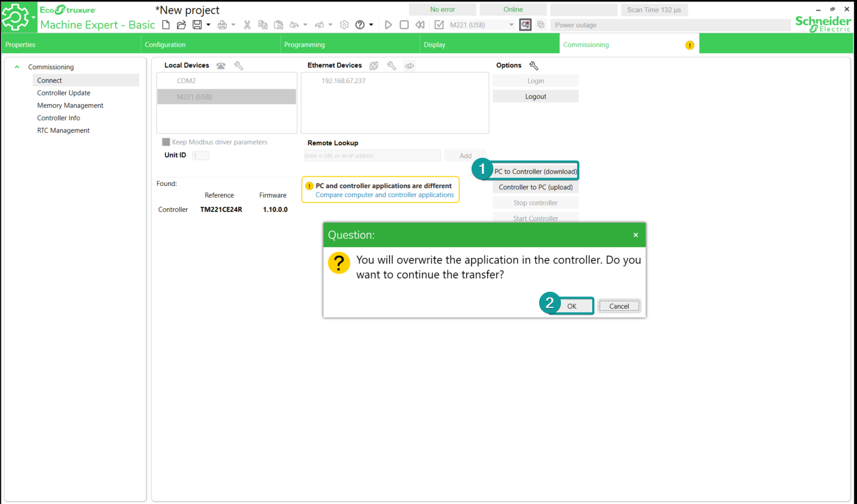857x504 pixels.
Task: Open the Options wrench settings icon
Action: coord(534,66)
